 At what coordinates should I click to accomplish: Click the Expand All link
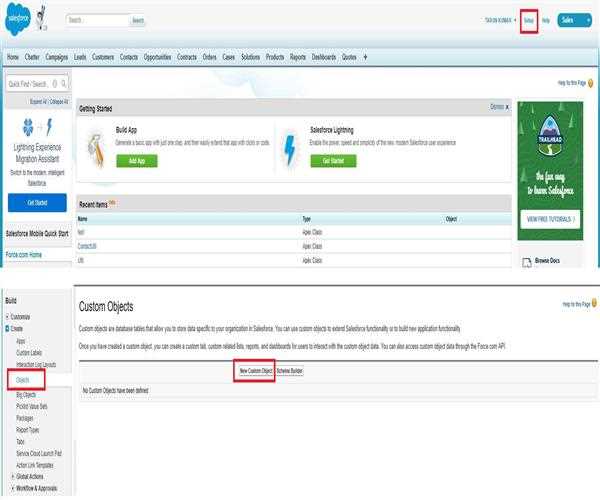(x=38, y=101)
